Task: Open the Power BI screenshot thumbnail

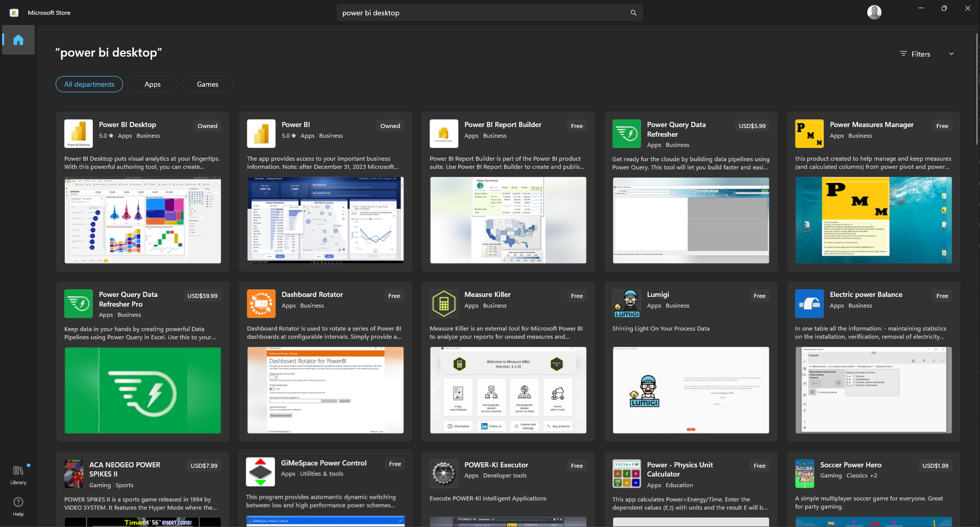Action: click(325, 220)
